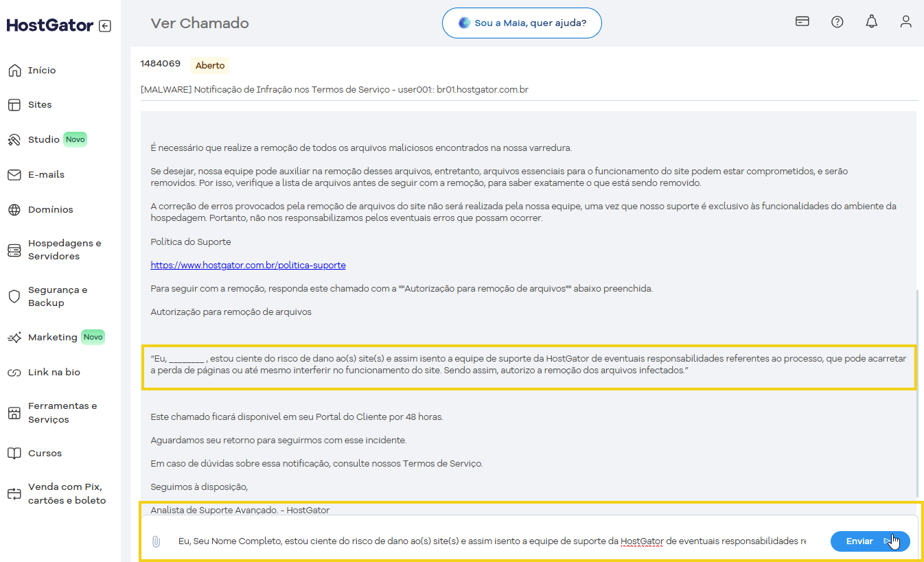Open the politica-suporte hyperlink
Viewport: 924px width, 562px height.
tap(248, 265)
